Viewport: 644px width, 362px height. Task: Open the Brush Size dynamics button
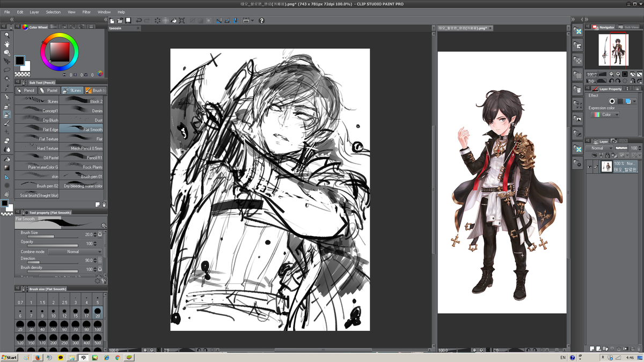[100, 234]
